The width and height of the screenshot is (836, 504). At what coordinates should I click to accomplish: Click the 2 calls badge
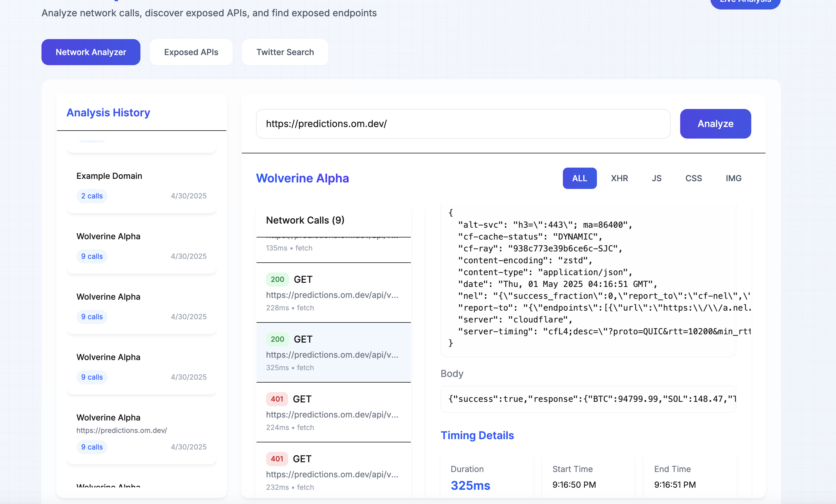tap(92, 196)
